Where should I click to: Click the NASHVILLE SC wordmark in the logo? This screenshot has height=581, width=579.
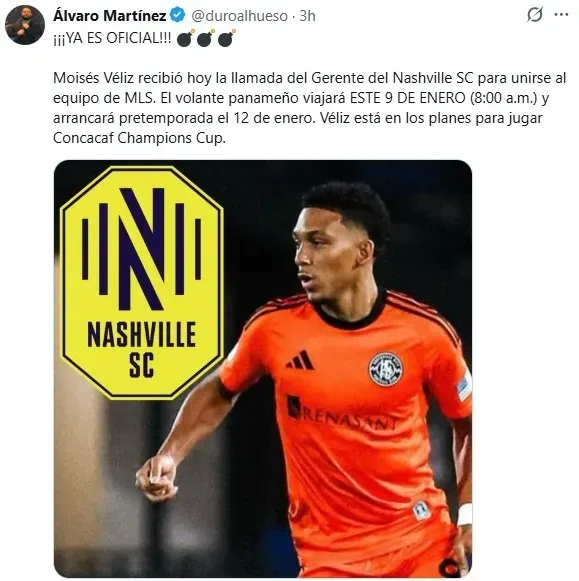(142, 349)
